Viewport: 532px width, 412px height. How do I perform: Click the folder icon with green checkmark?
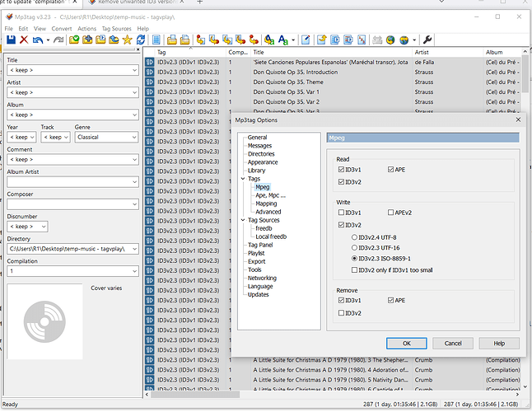point(74,40)
